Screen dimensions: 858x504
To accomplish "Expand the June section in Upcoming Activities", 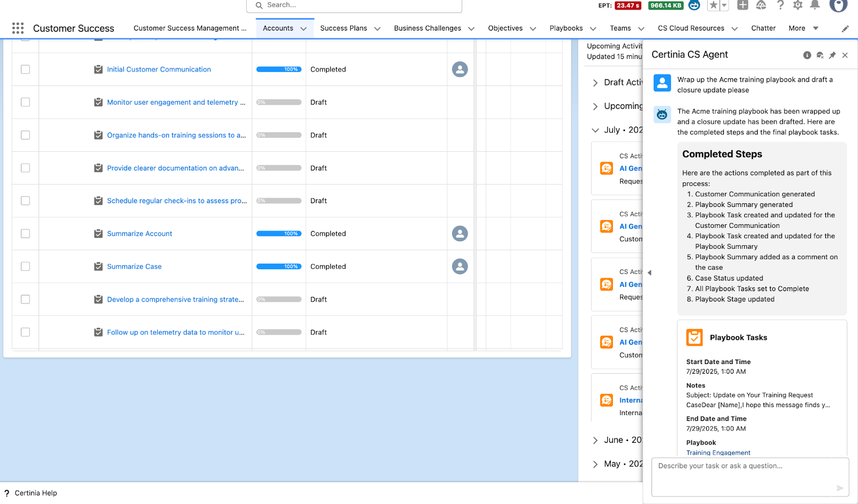I will [595, 440].
